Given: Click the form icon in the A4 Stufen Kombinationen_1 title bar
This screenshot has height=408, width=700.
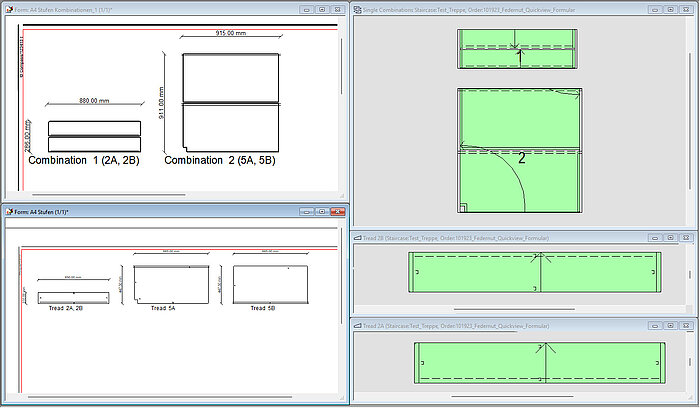Looking at the screenshot, I should tap(9, 9).
